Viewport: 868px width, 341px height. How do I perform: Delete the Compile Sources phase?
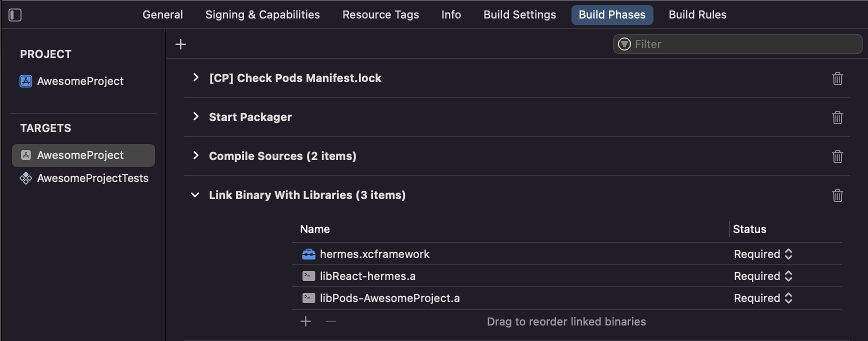[837, 156]
